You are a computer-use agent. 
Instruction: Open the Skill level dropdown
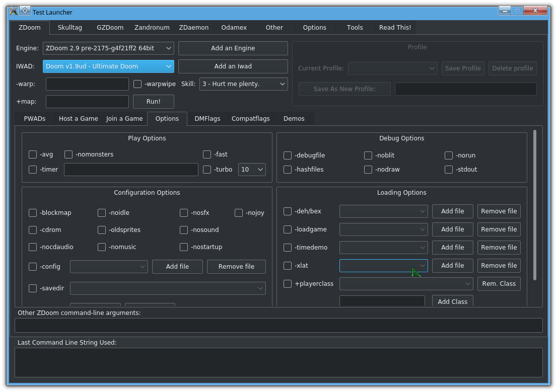pos(243,84)
